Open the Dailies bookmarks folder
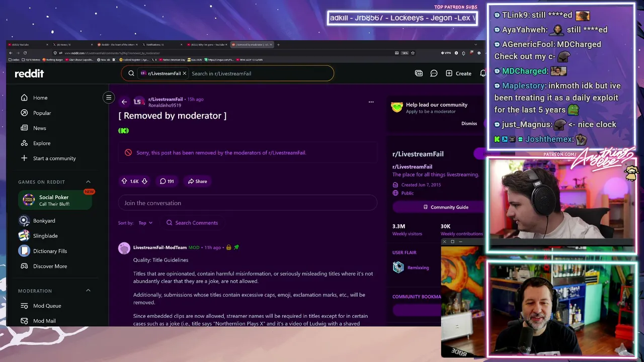The width and height of the screenshot is (644, 362). pos(15,59)
